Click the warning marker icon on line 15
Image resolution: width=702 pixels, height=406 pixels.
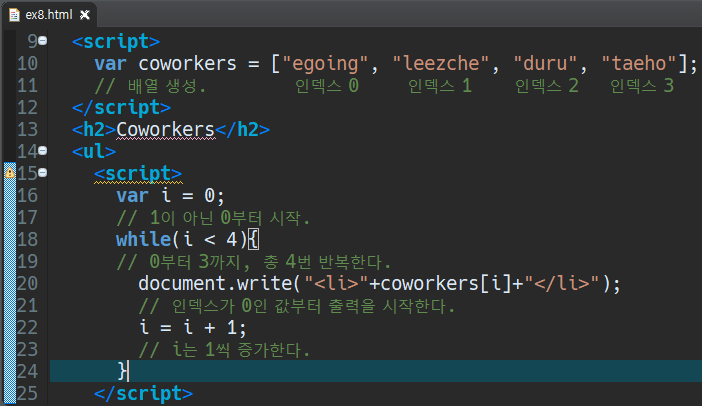pyautogui.click(x=10, y=172)
